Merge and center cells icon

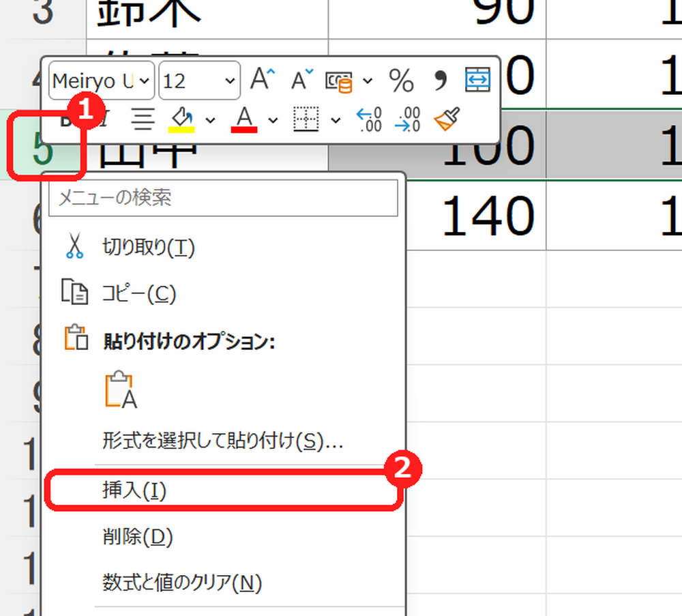(x=477, y=80)
